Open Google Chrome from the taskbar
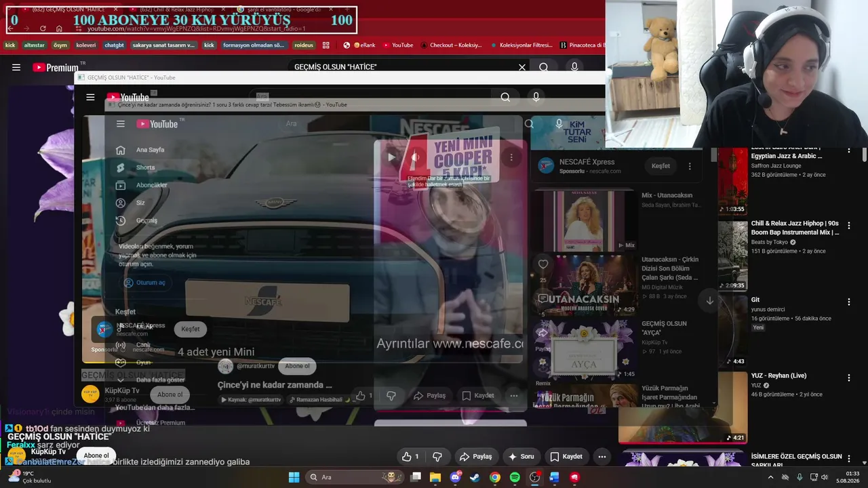The width and height of the screenshot is (868, 488). tap(495, 477)
